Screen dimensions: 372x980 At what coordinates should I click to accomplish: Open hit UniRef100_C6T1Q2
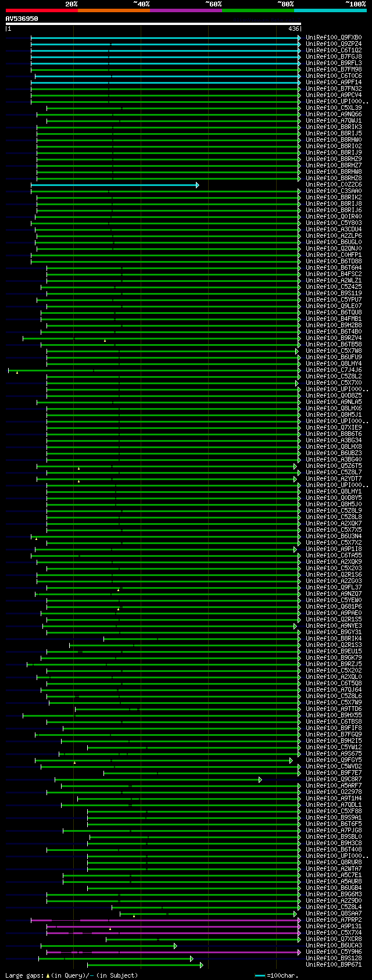[x=334, y=51]
